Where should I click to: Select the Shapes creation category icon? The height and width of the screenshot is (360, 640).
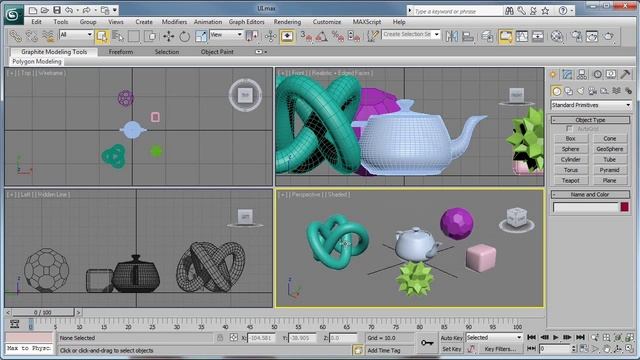pos(569,91)
